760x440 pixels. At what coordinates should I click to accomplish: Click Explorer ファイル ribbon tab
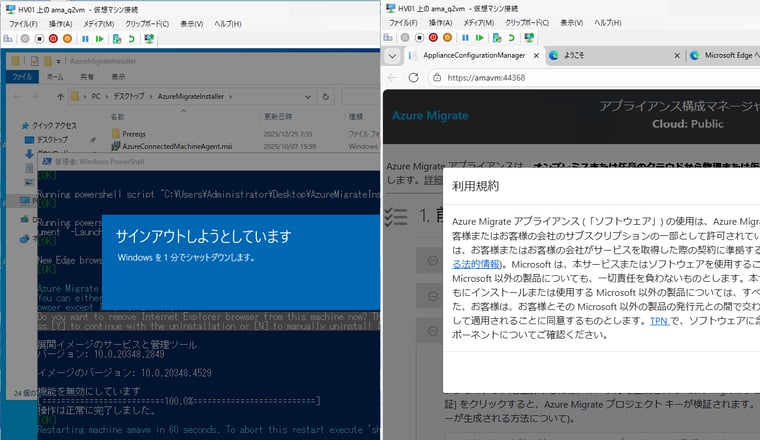click(x=22, y=77)
